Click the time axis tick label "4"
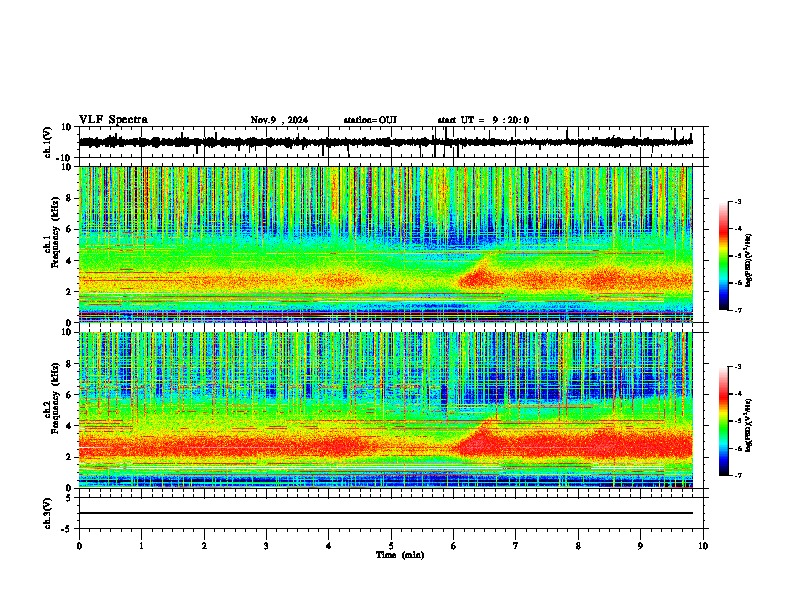The width and height of the screenshot is (792, 612). 329,546
